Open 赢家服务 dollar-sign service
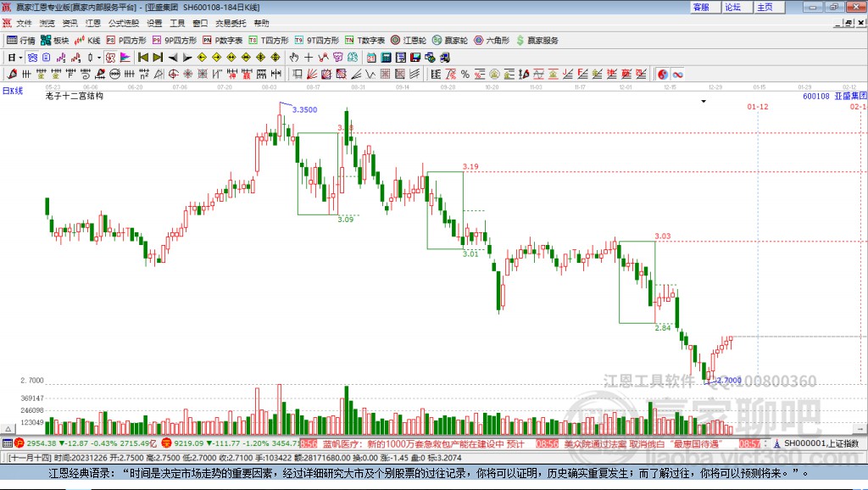Viewport: 868px width, 490px height. pos(537,41)
